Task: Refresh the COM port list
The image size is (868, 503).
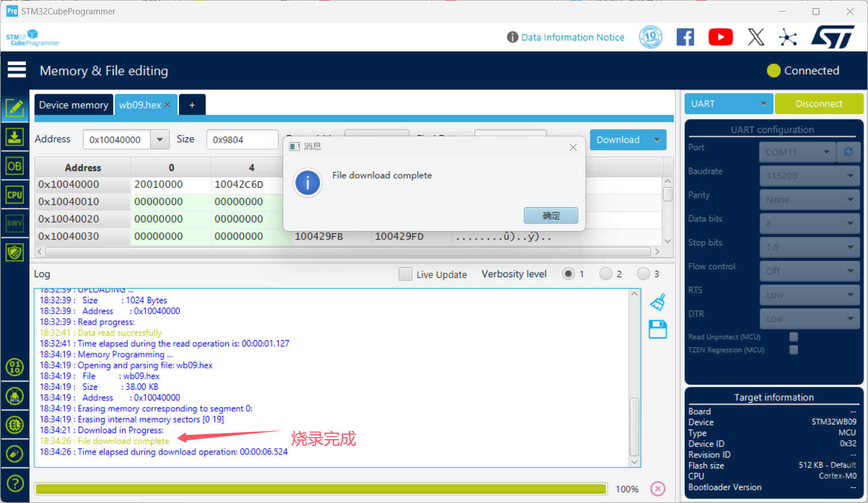Action: point(848,152)
